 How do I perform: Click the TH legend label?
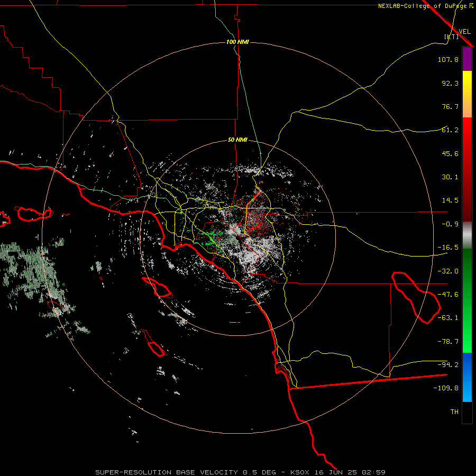click(x=454, y=412)
